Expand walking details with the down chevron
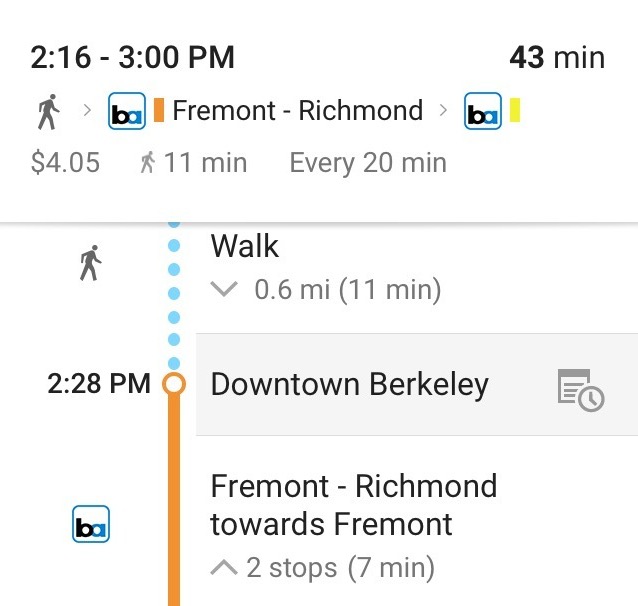The height and width of the screenshot is (606, 638). 226,290
